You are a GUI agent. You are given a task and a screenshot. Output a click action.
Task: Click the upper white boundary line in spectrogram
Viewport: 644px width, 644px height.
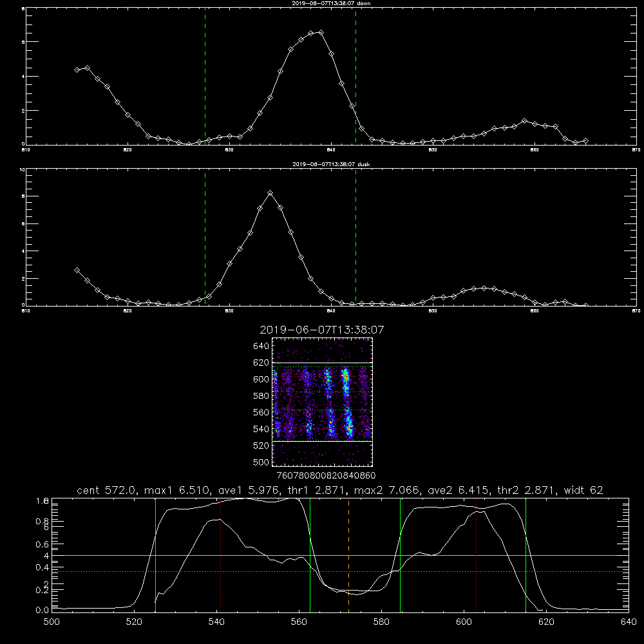(322, 363)
